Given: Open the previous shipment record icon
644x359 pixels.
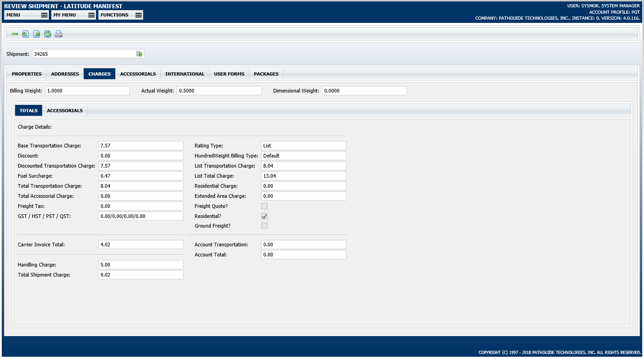Looking at the screenshot, I should pos(26,33).
